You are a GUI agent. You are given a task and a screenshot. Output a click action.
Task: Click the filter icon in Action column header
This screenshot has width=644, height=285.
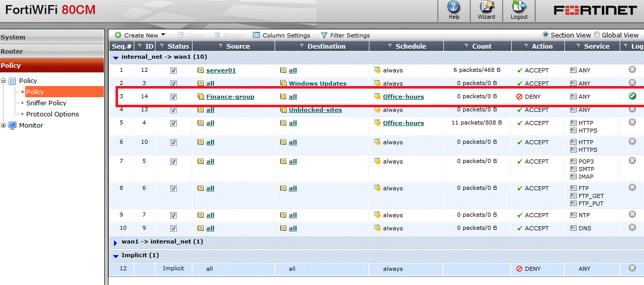point(526,46)
